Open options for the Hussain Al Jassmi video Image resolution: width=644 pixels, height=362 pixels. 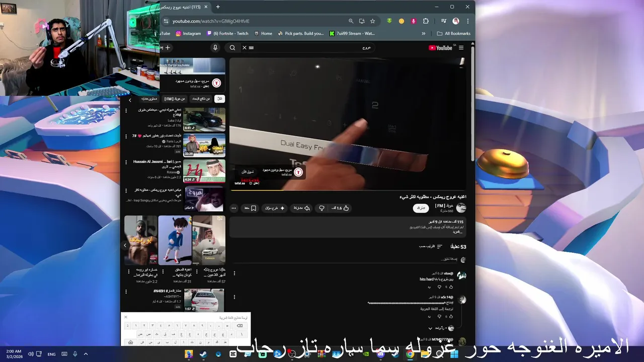tap(126, 163)
